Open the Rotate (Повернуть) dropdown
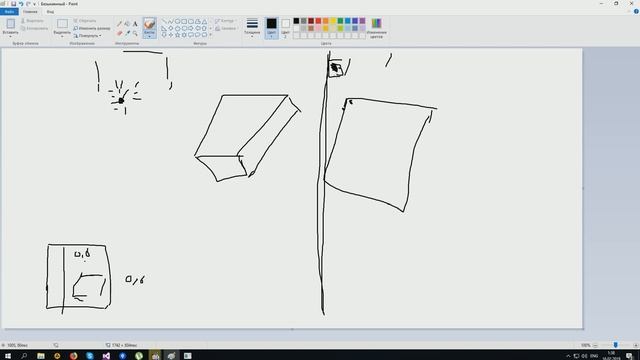The image size is (640, 360). click(87, 36)
